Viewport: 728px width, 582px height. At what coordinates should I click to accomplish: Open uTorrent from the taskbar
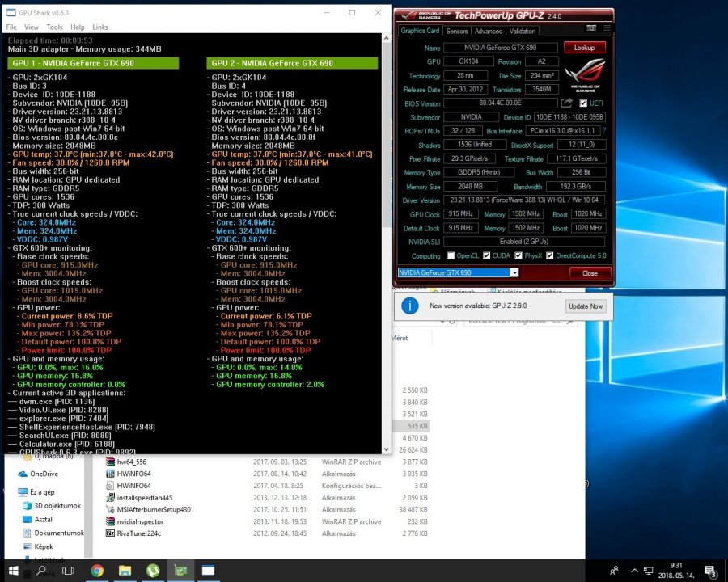153,571
